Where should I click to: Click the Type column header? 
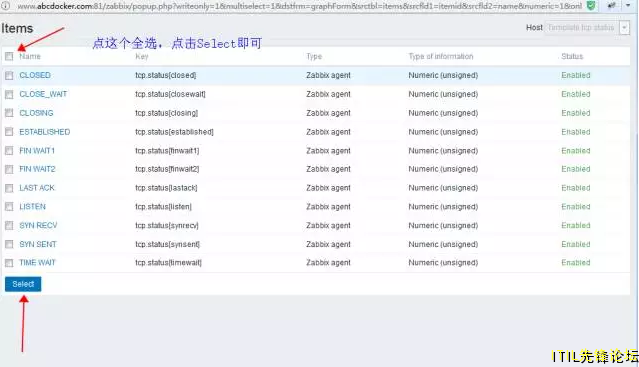[x=314, y=56]
